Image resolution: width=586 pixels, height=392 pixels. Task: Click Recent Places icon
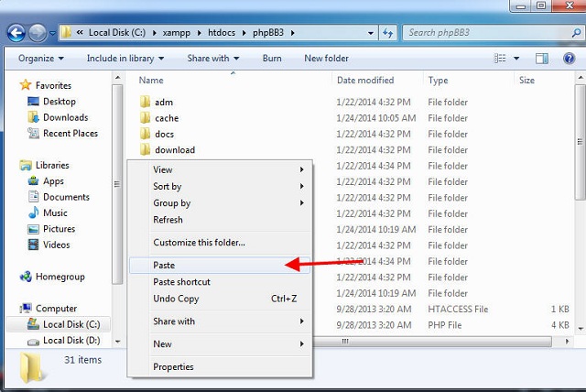33,133
